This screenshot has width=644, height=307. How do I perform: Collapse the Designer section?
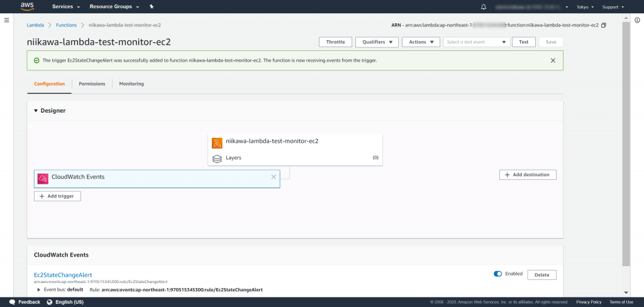tap(36, 111)
